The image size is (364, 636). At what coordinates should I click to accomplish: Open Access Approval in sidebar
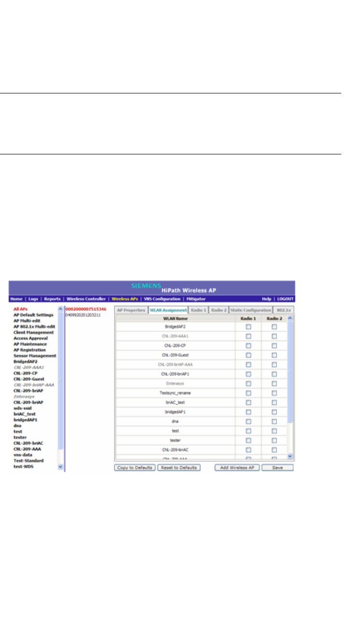point(30,338)
